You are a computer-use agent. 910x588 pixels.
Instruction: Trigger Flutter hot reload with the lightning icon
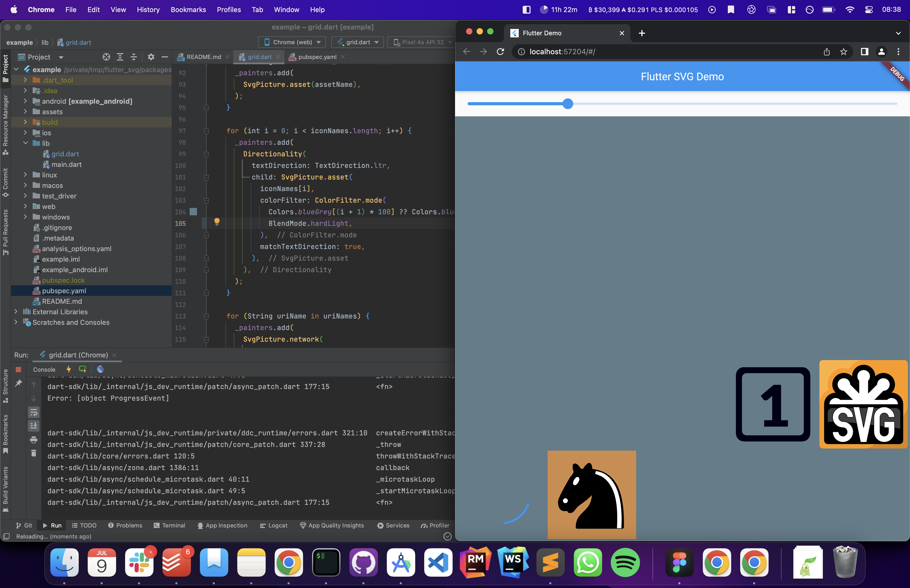point(69,369)
